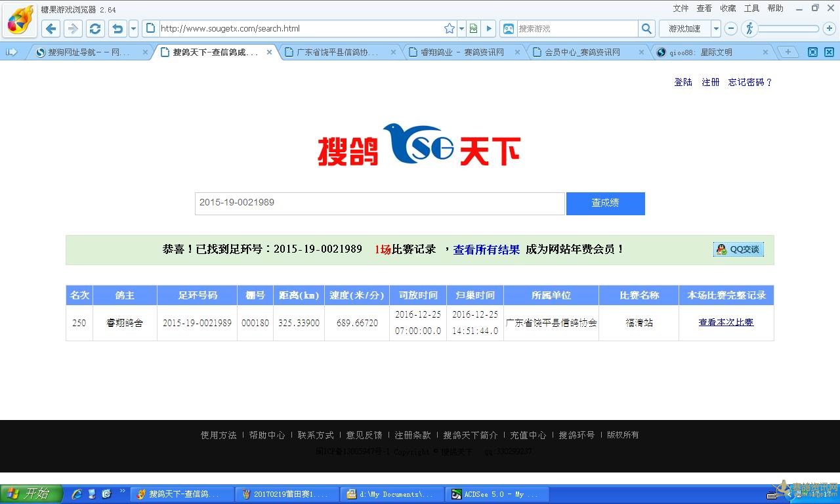Screen dimensions: 840x504
Task: Click the ring number search input field
Action: pyautogui.click(x=379, y=203)
